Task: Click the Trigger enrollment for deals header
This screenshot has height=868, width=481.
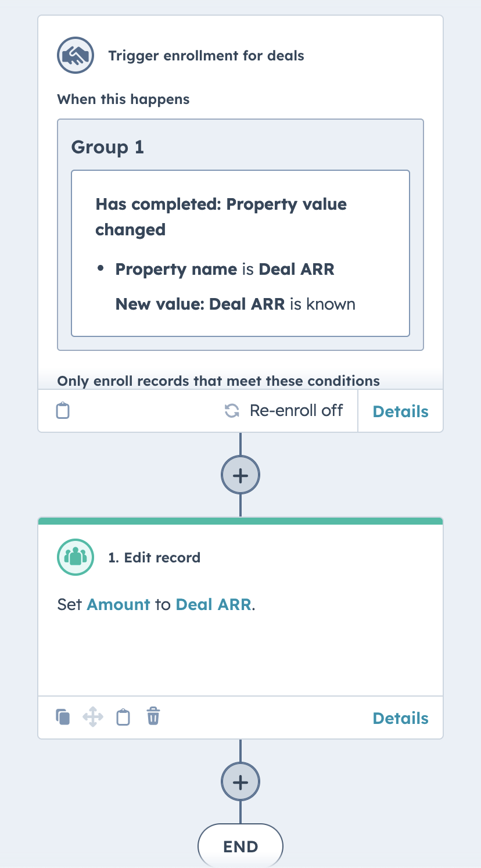Action: (206, 55)
